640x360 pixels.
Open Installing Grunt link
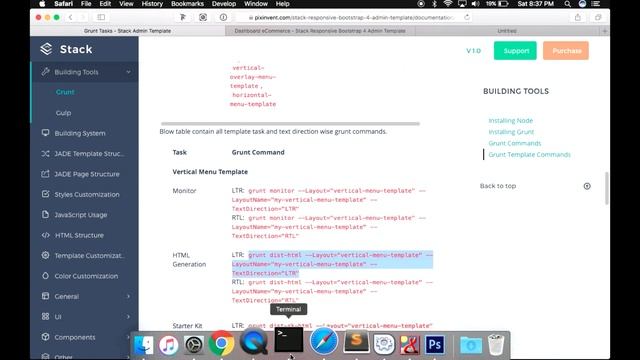coord(511,132)
